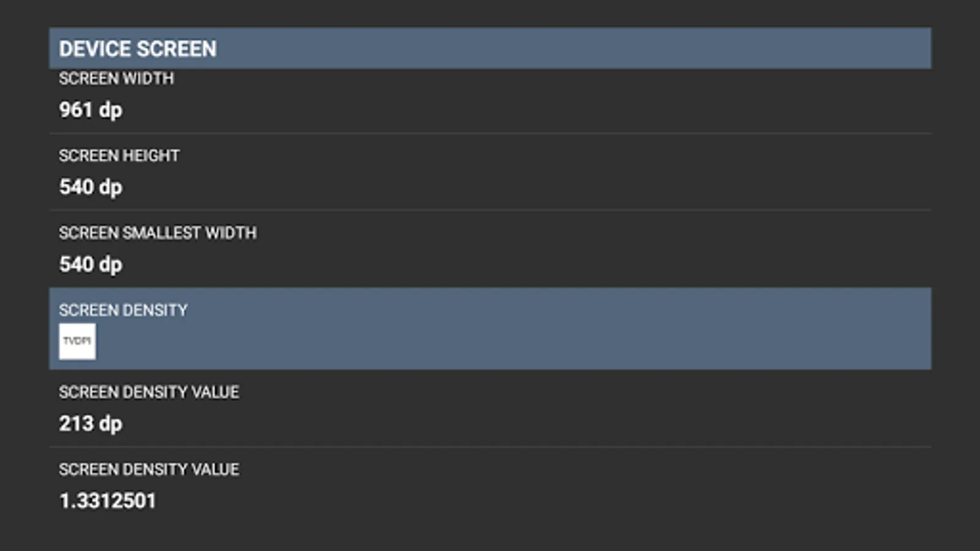Click the SCREEN WIDTH label
This screenshot has width=980, height=551.
116,78
